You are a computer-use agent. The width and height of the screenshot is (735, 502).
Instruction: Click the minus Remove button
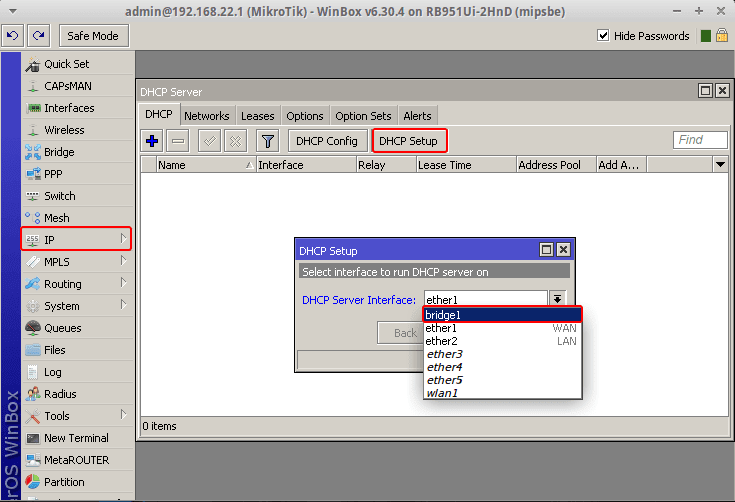click(178, 141)
